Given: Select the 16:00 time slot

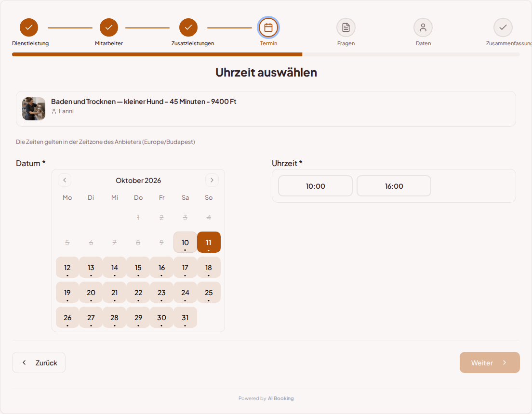Looking at the screenshot, I should [394, 186].
